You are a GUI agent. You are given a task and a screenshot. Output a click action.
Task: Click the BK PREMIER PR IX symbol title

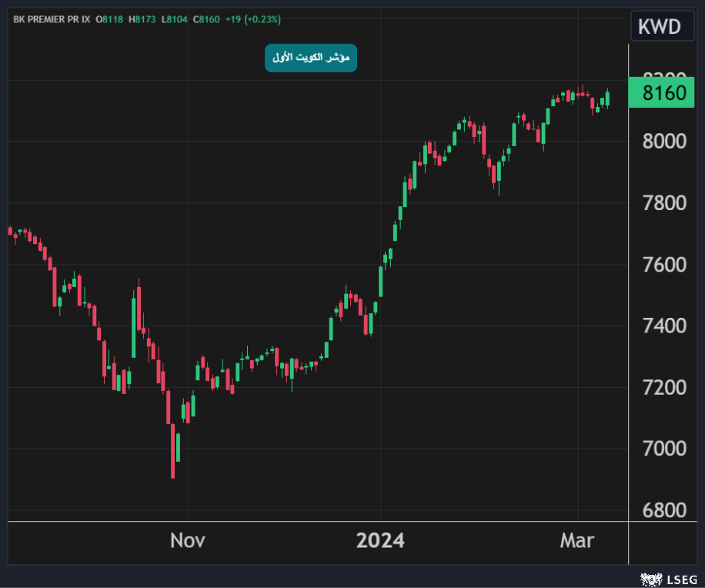pyautogui.click(x=51, y=18)
